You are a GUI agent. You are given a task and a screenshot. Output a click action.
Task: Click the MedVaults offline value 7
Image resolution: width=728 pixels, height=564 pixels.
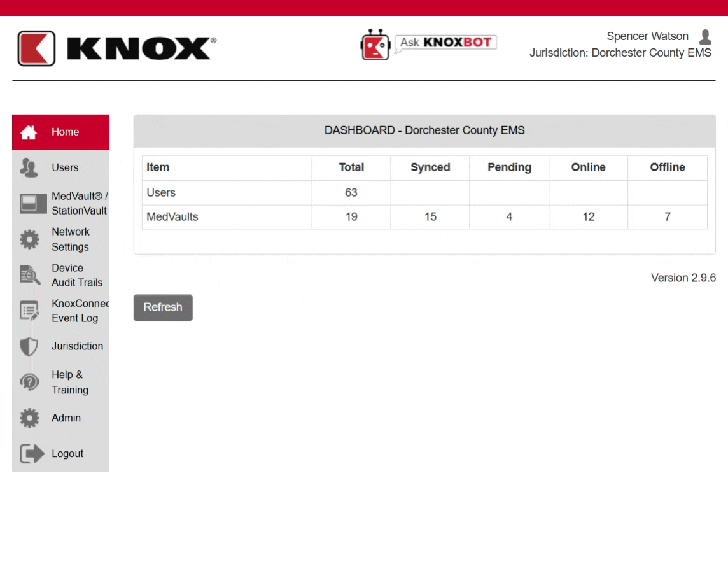click(x=668, y=217)
